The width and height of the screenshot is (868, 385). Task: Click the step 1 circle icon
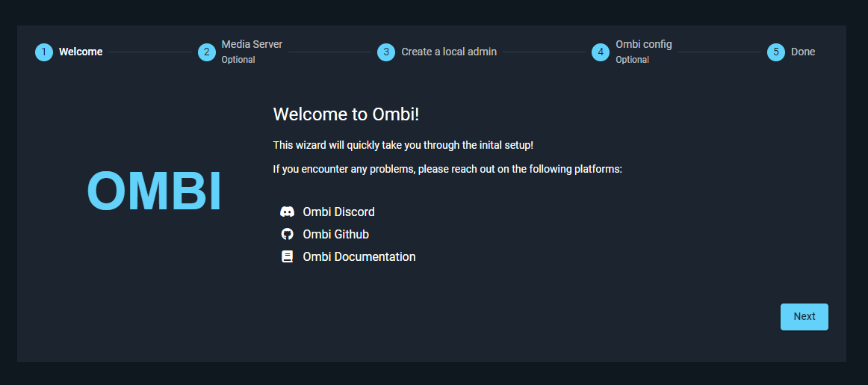click(44, 52)
